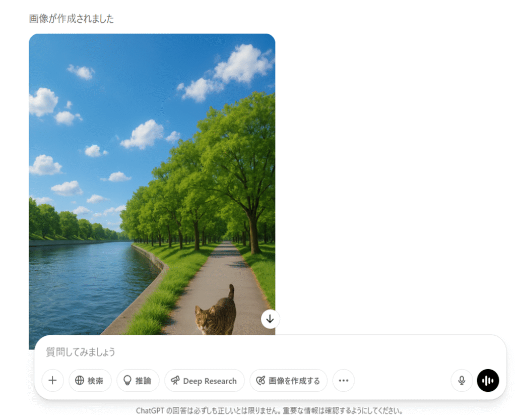This screenshot has width=516, height=420.
Task: Click the lightbulb icon beside 推論
Action: [127, 381]
